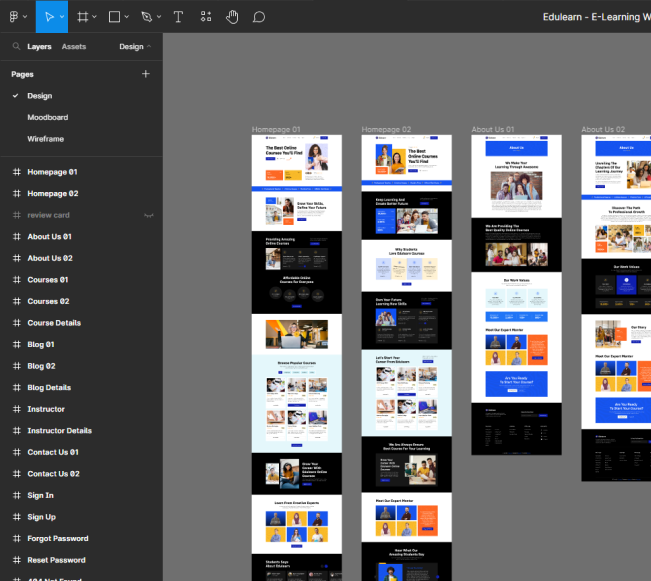Select the Homepage 02 frame thumbnail
Image resolution: width=651 pixels, height=581 pixels.
click(x=406, y=358)
